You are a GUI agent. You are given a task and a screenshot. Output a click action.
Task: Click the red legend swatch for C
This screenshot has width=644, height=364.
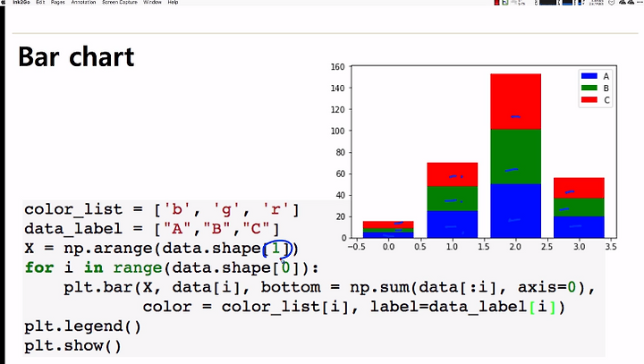point(589,100)
